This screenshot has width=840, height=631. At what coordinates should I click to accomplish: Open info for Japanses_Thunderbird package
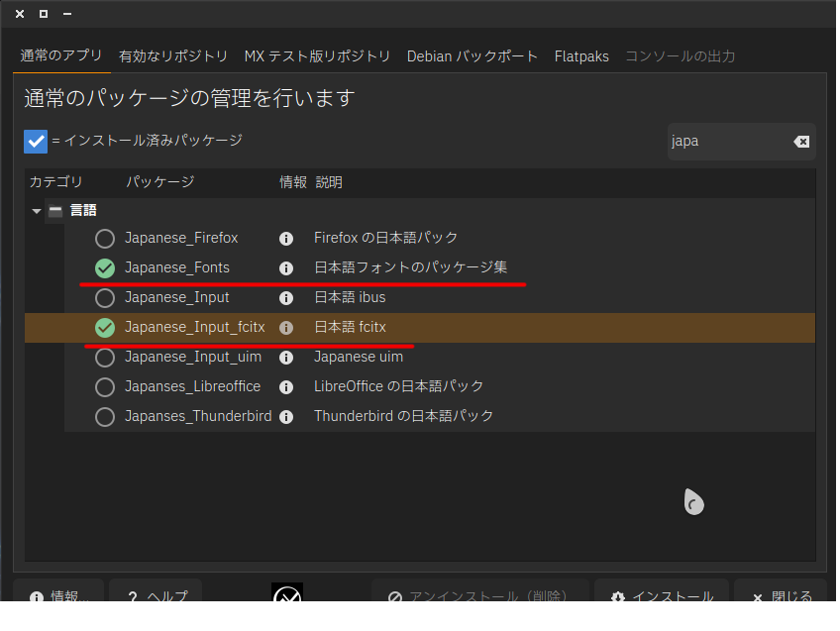(x=286, y=417)
